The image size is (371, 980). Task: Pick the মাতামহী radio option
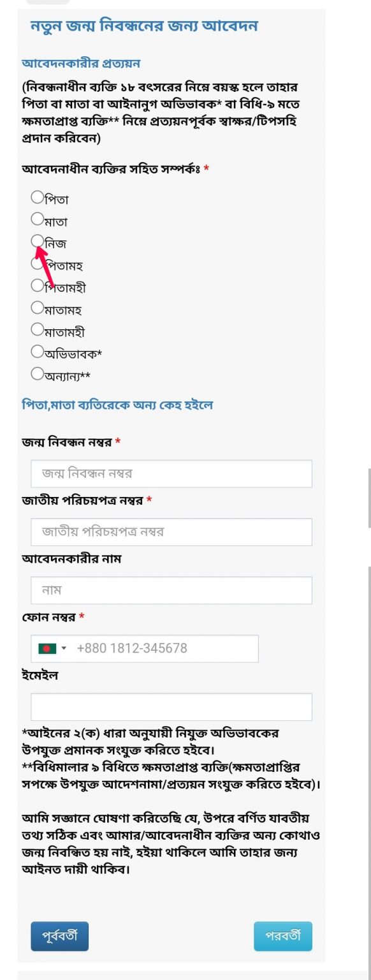(37, 329)
